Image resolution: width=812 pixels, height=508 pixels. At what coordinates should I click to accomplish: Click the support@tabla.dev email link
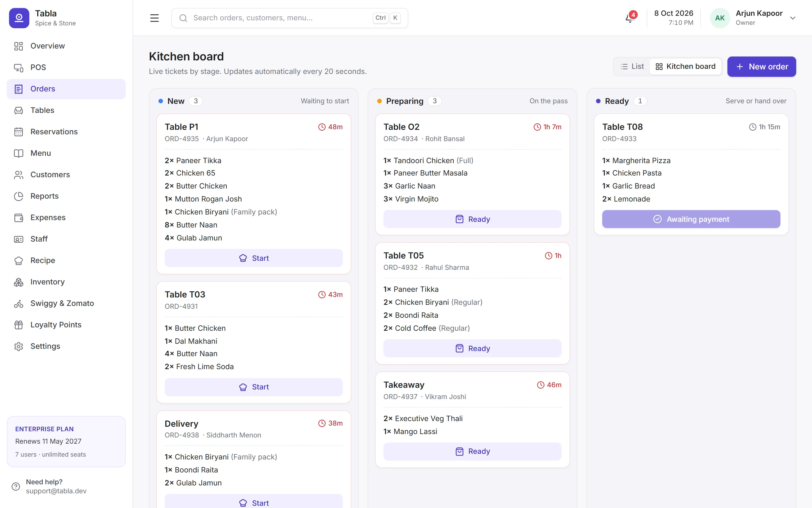56,491
